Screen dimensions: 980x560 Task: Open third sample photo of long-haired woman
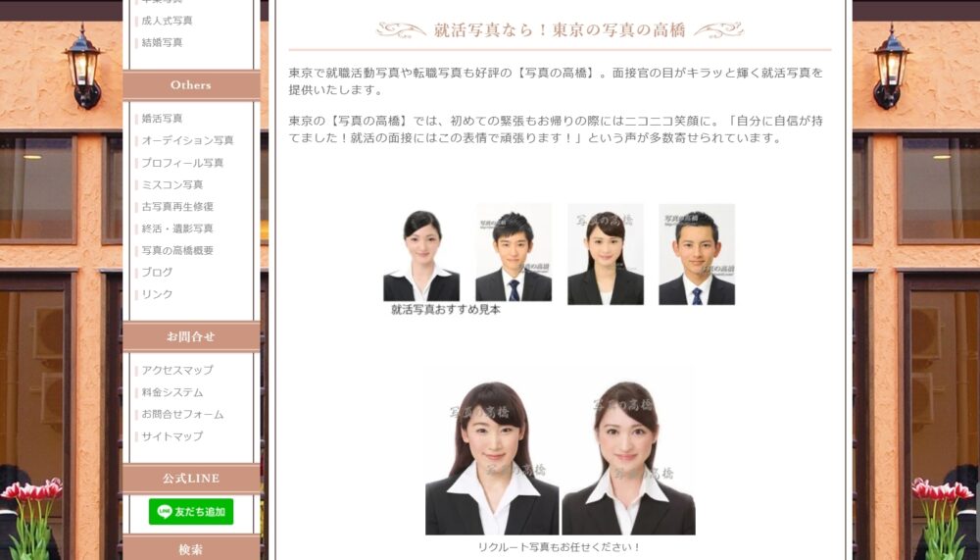point(605,254)
